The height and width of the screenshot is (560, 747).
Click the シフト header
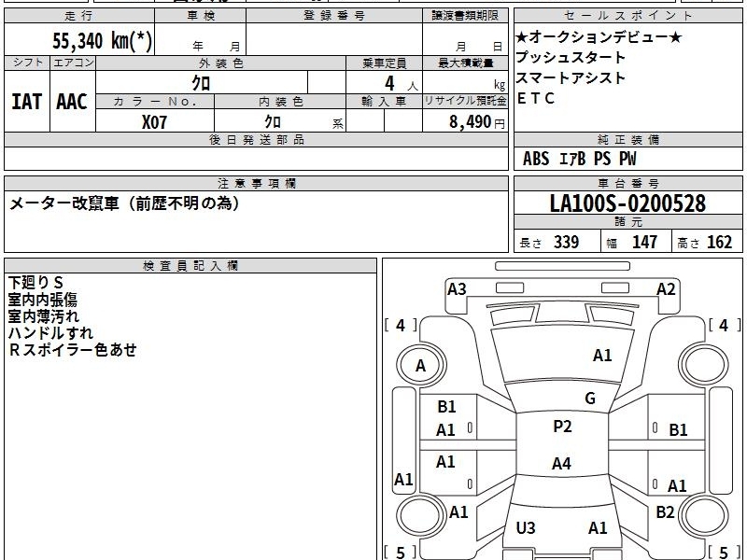pos(27,63)
